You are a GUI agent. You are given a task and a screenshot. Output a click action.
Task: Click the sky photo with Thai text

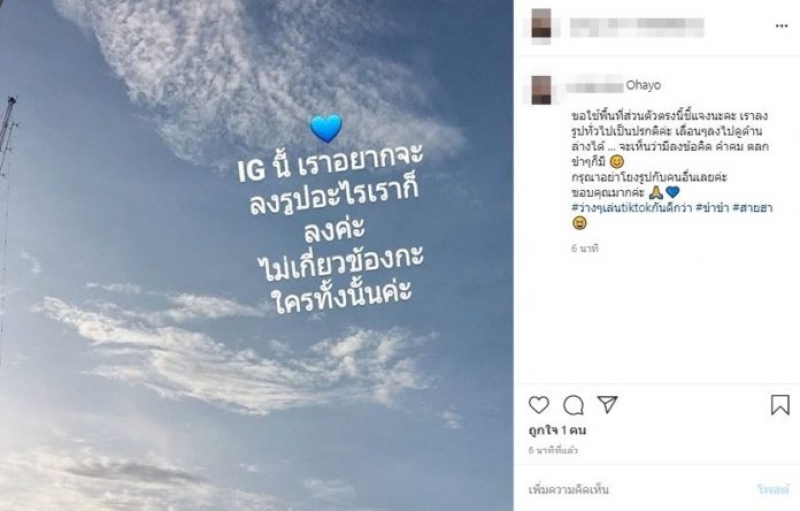tap(256, 256)
